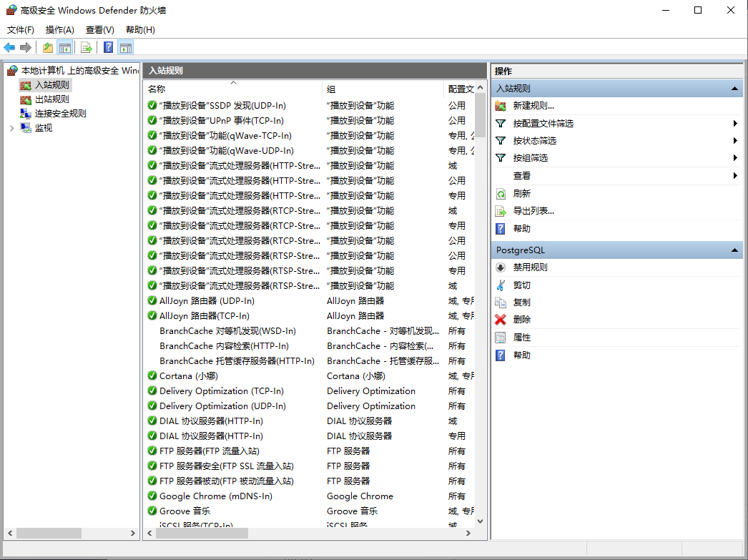Collapse the 入站规则 actions section
The height and width of the screenshot is (560, 748).
coord(734,89)
